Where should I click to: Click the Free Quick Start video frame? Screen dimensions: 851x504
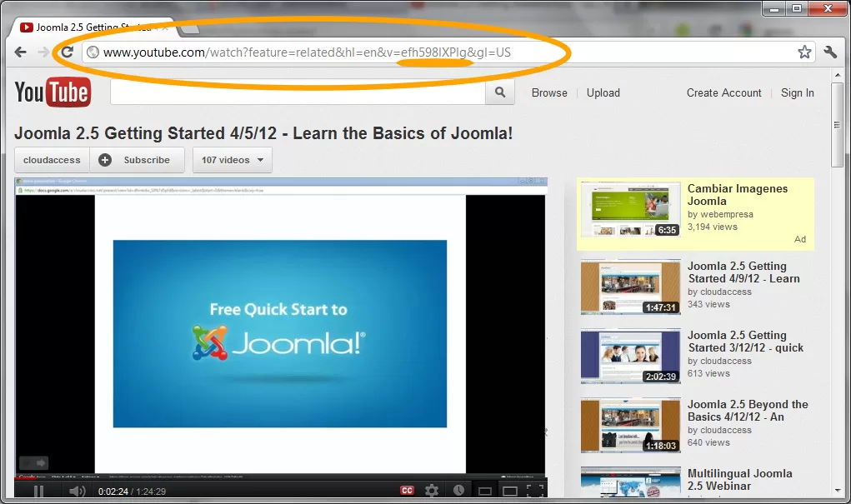[279, 334]
